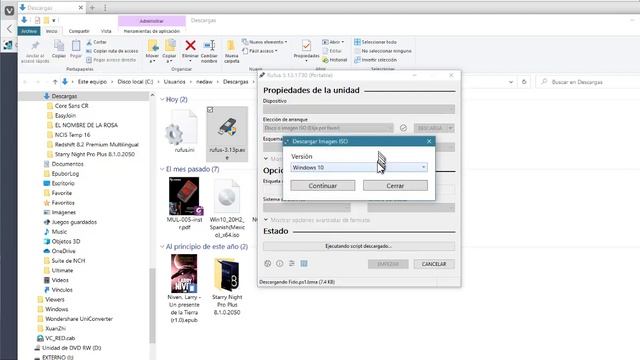This screenshot has width=640, height=360.
Task: Click No seleccionar ninguno
Action: point(383,51)
